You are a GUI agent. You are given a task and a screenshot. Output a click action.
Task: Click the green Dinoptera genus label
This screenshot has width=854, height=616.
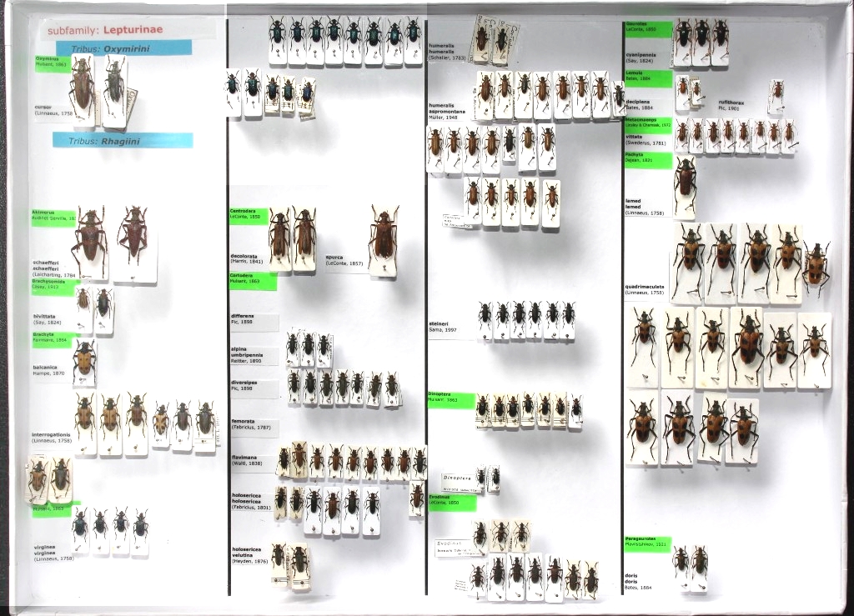451,400
